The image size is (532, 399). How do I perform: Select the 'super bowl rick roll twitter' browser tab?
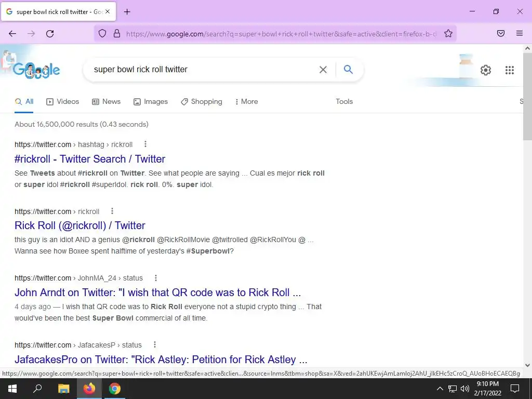(58, 11)
